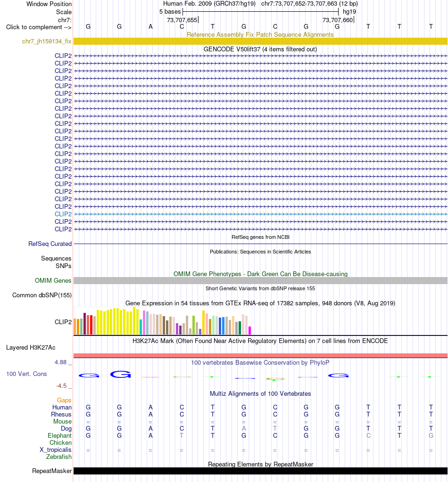Open the Repeating Elements by RepeatMasker title
Image resolution: width=448 pixels, height=482 pixels.
(260, 464)
